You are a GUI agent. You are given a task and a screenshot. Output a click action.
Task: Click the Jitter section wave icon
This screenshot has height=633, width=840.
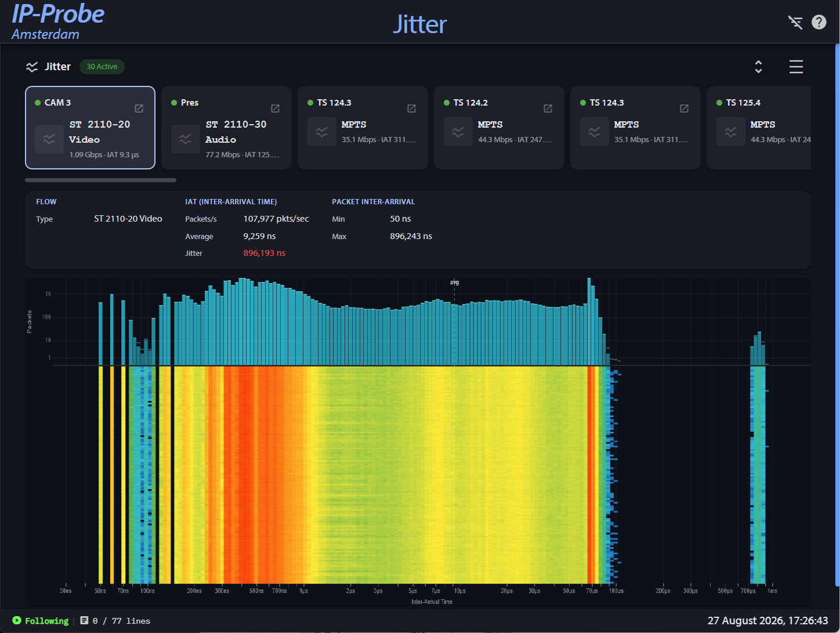tap(32, 67)
